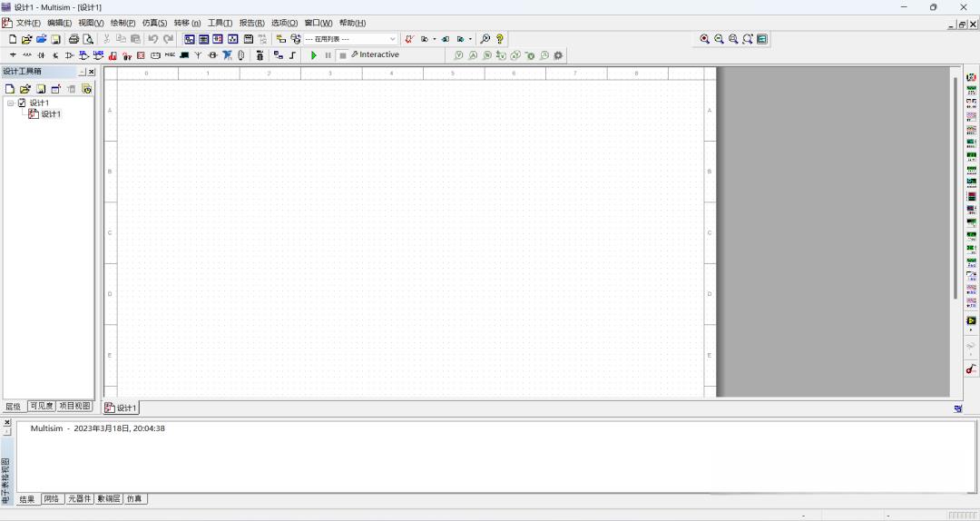
Task: Create a new design file
Action: pos(13,39)
